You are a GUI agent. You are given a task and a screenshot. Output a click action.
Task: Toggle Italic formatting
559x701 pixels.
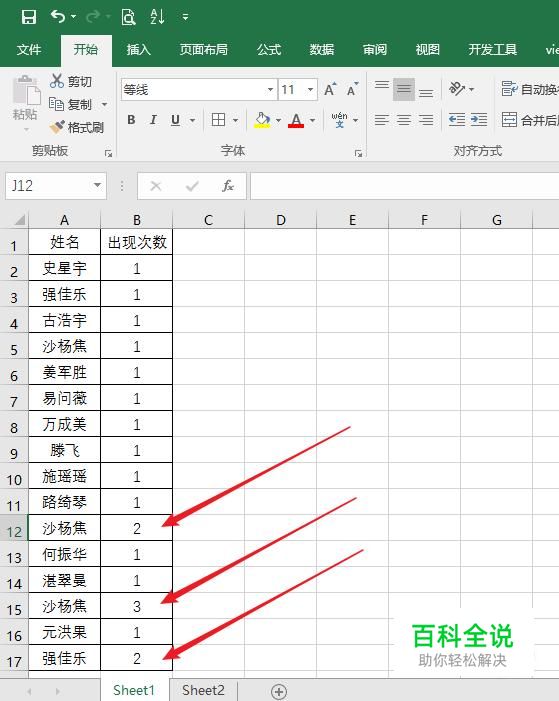tap(153, 120)
